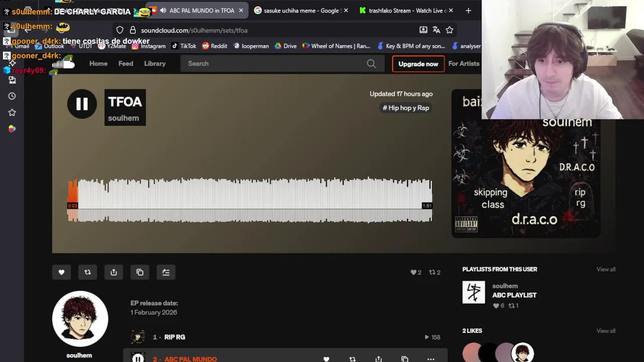This screenshot has width=644, height=362.
Task: View the set's reposts count
Action: click(435, 272)
